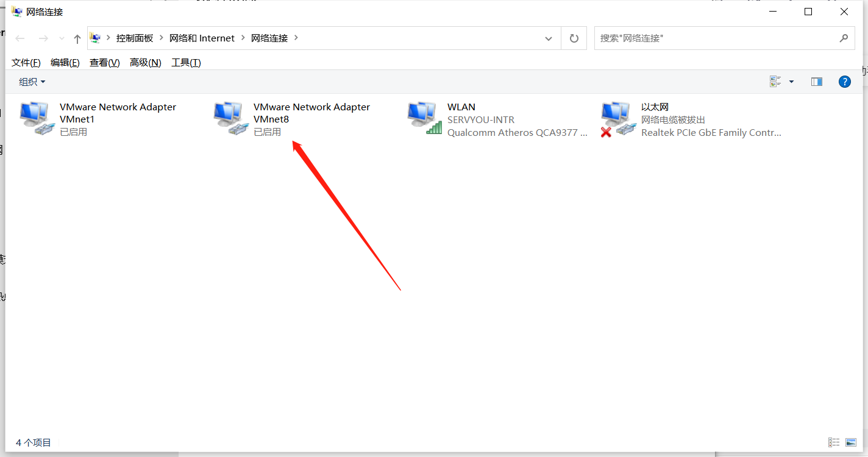Image resolution: width=868 pixels, height=457 pixels.
Task: Open the VMware Network Adapter VMnet8 connection
Action: 311,113
